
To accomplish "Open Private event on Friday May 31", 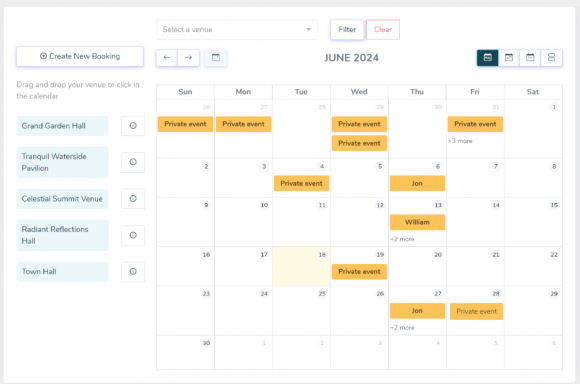I will [x=475, y=124].
